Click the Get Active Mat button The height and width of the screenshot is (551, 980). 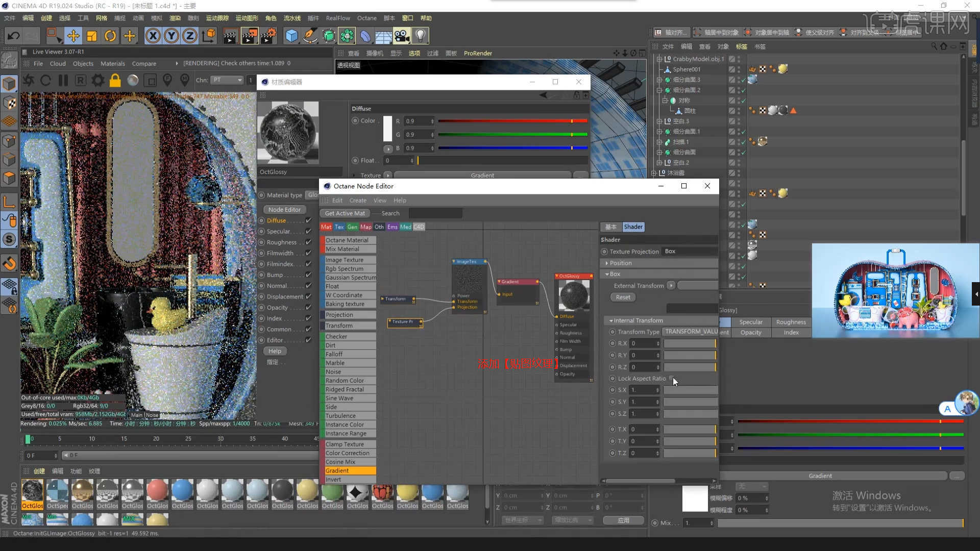pos(345,213)
